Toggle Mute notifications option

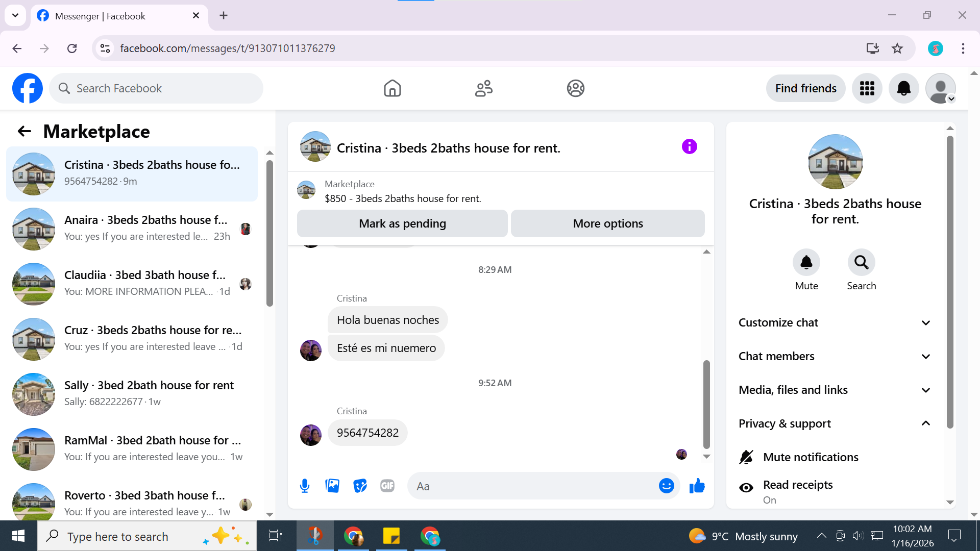(x=810, y=457)
